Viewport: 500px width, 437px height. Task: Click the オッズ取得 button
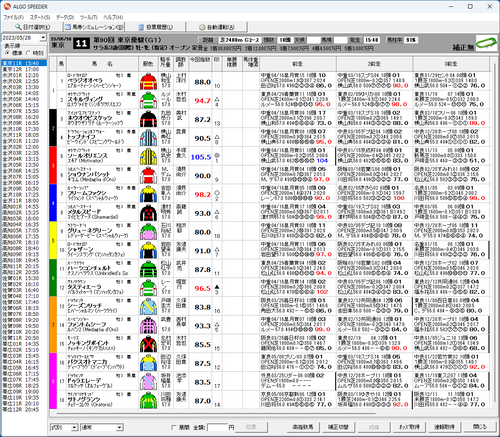[409, 427]
